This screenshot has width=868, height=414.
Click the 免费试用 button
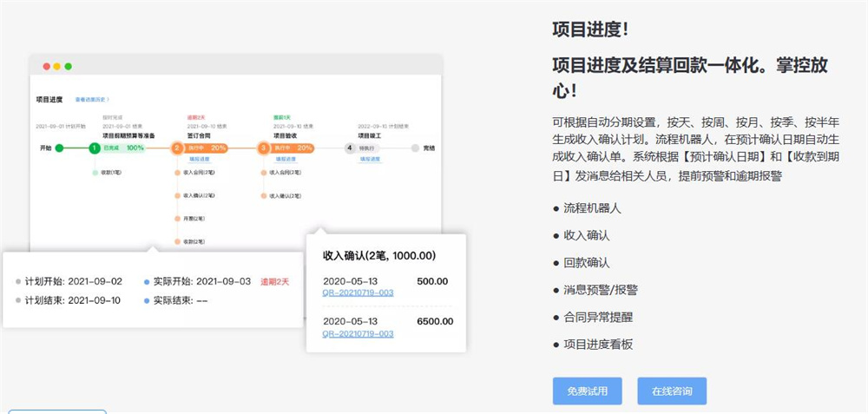tap(587, 391)
